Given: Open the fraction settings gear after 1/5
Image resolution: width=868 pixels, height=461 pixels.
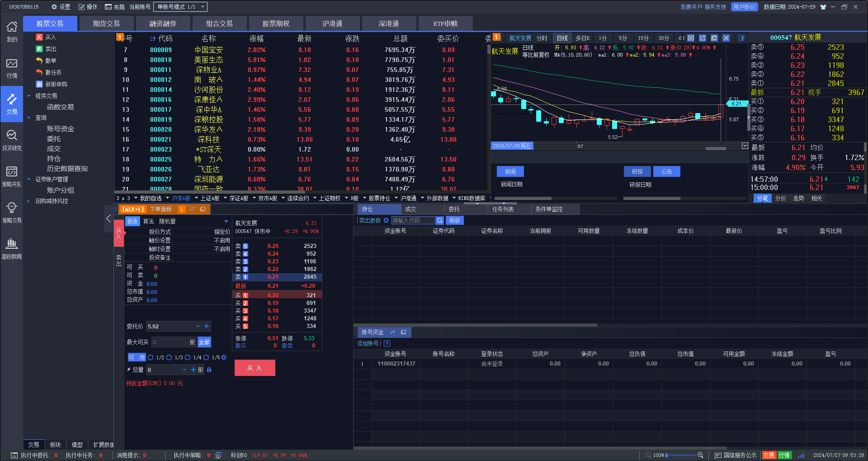Looking at the screenshot, I should pyautogui.click(x=224, y=357).
